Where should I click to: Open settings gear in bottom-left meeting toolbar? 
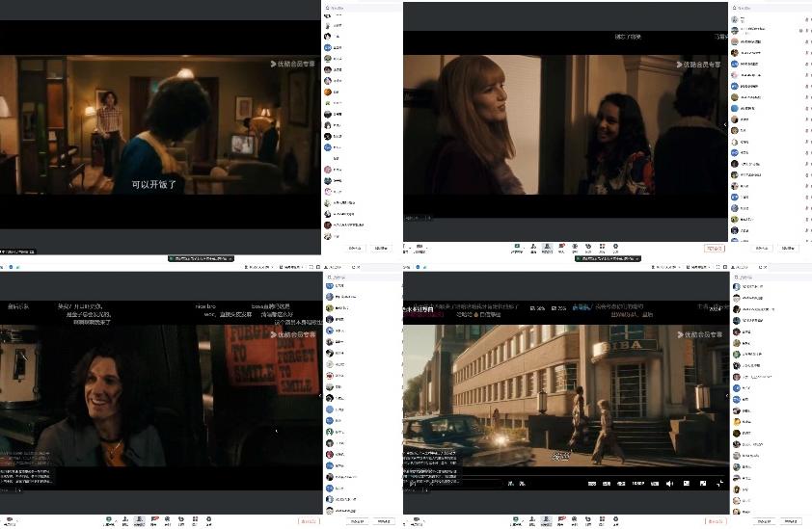(208, 521)
